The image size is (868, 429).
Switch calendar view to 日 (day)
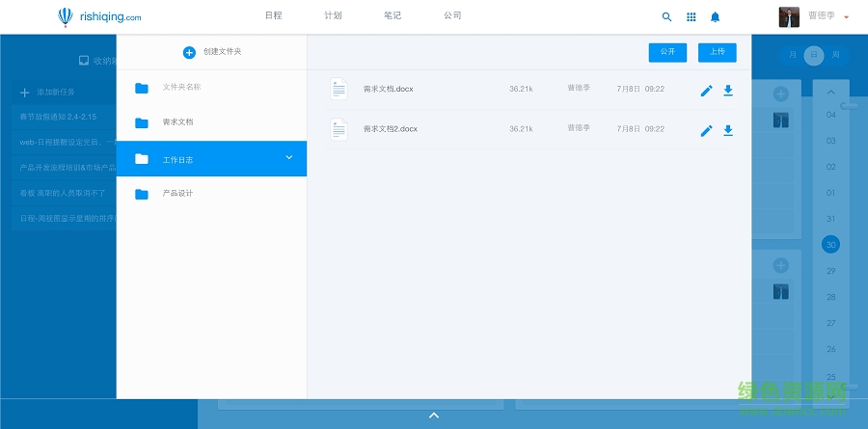pos(815,55)
